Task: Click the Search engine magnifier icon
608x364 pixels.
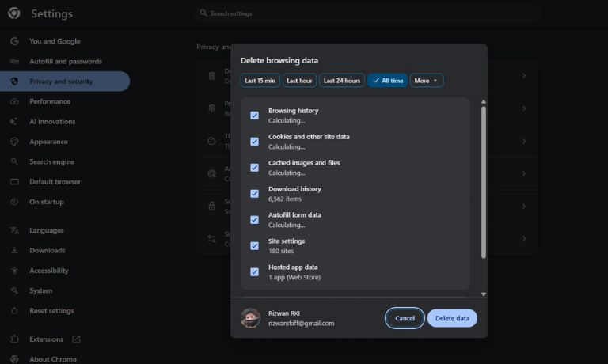Action: coord(14,161)
